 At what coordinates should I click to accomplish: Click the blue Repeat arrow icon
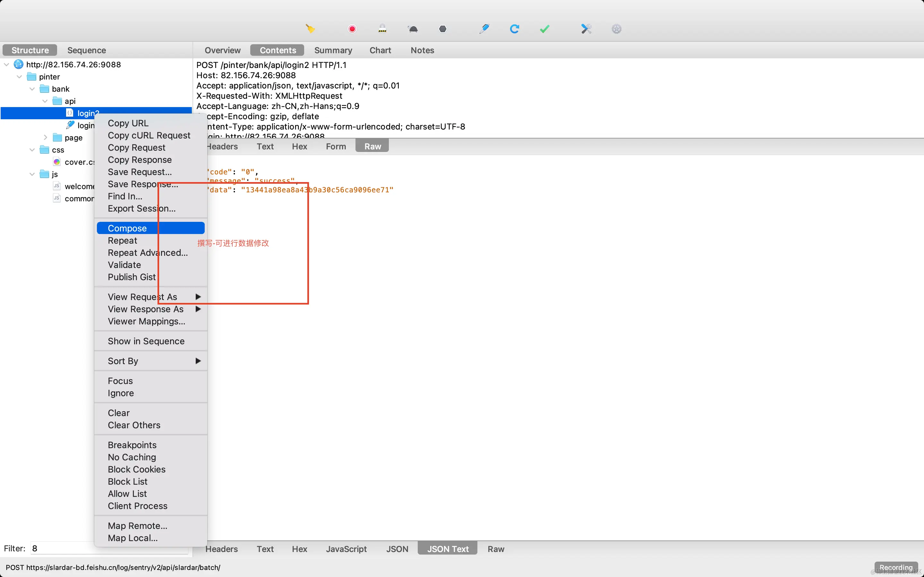514,29
